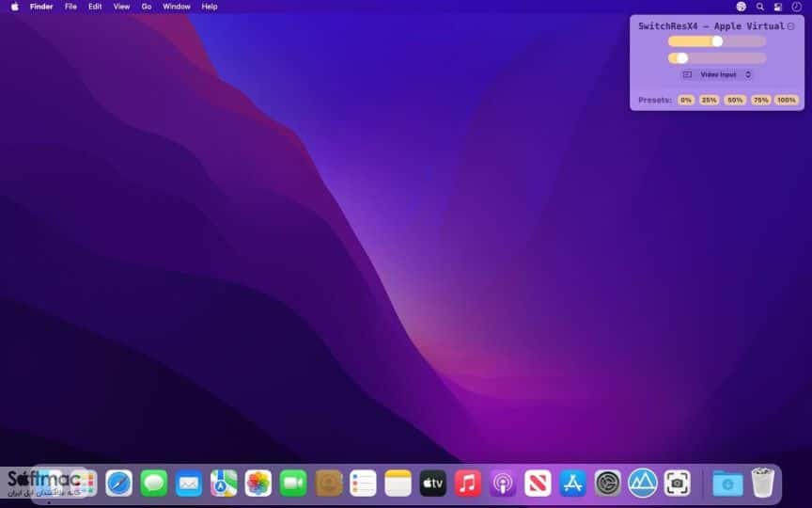The height and width of the screenshot is (508, 812).
Task: Launch the Notes app in the Dock
Action: pos(398,484)
